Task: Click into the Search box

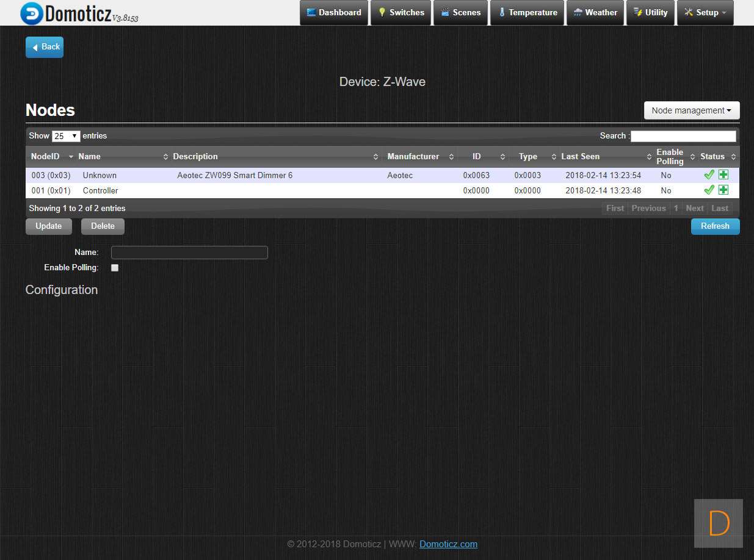Action: click(x=683, y=136)
